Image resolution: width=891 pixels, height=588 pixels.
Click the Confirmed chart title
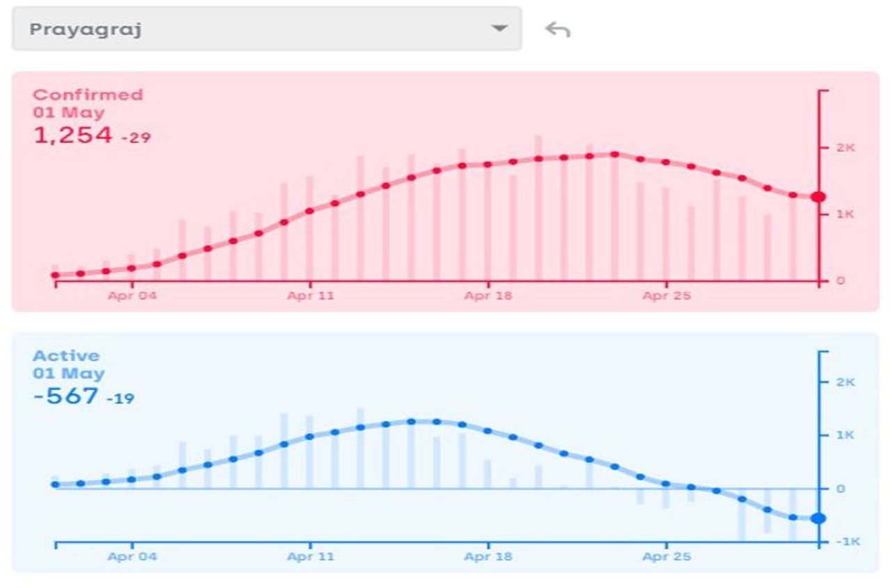click(88, 95)
